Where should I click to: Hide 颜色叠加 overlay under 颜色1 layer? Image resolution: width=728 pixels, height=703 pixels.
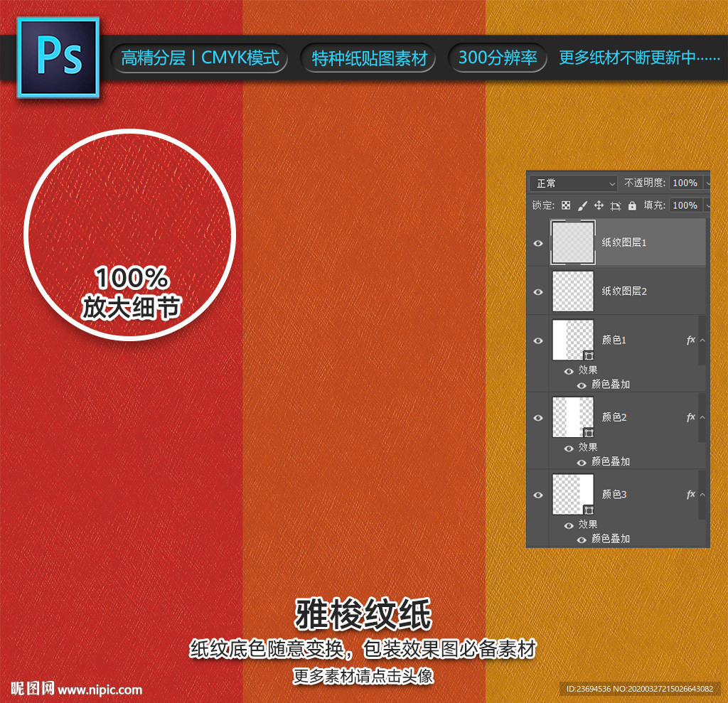(582, 385)
